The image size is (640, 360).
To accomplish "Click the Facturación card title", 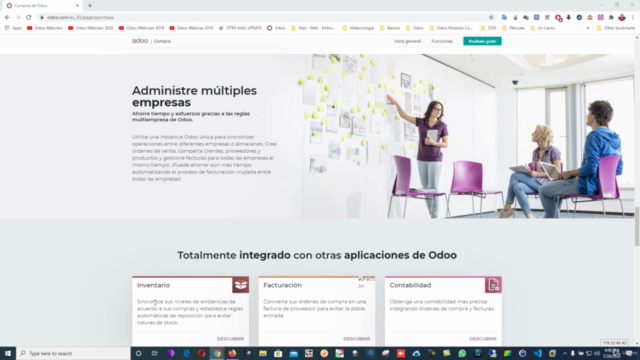I will point(282,285).
